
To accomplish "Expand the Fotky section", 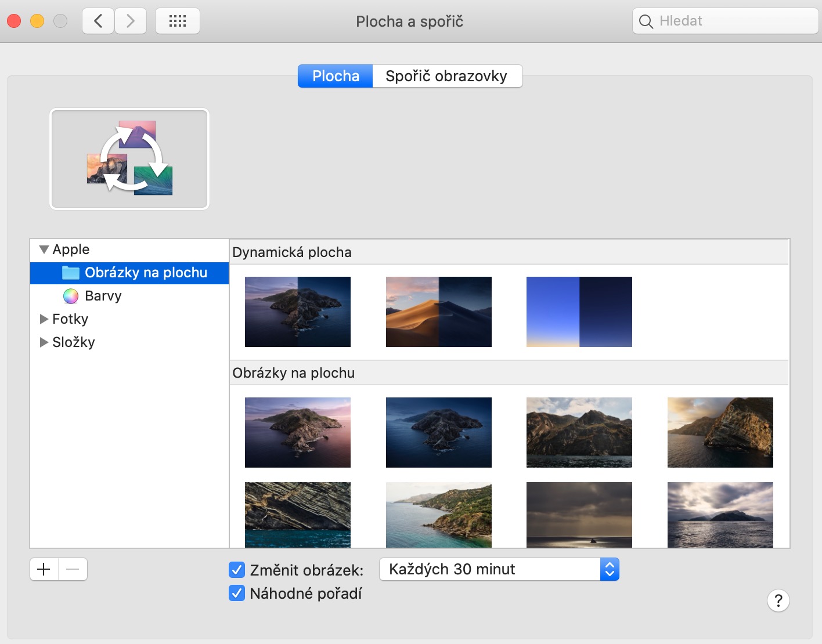I will [44, 319].
